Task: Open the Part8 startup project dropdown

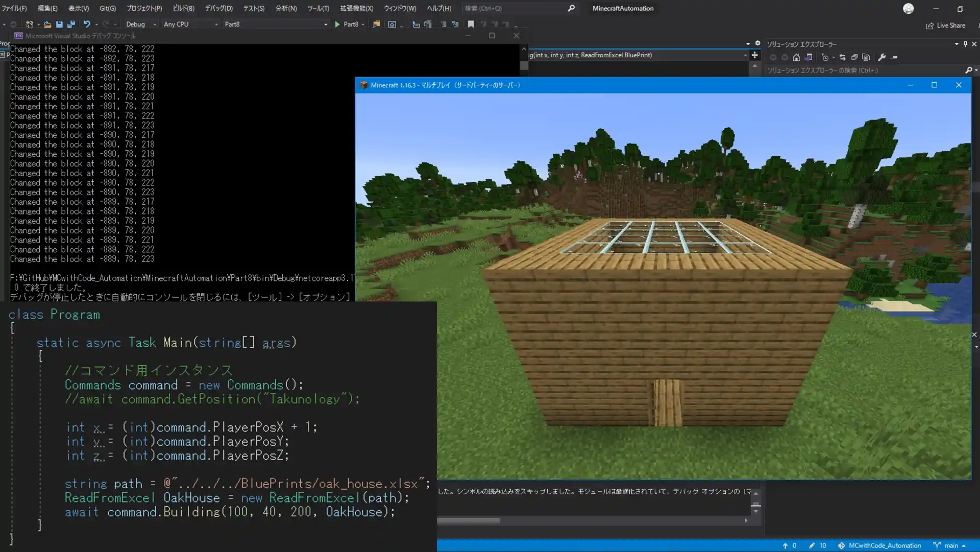Action: tap(276, 24)
